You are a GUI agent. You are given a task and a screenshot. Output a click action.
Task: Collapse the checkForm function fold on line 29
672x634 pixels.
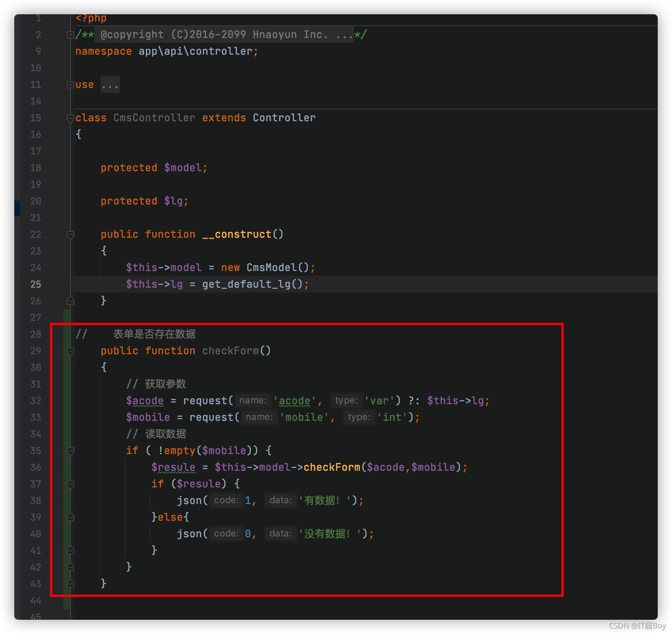pos(70,351)
